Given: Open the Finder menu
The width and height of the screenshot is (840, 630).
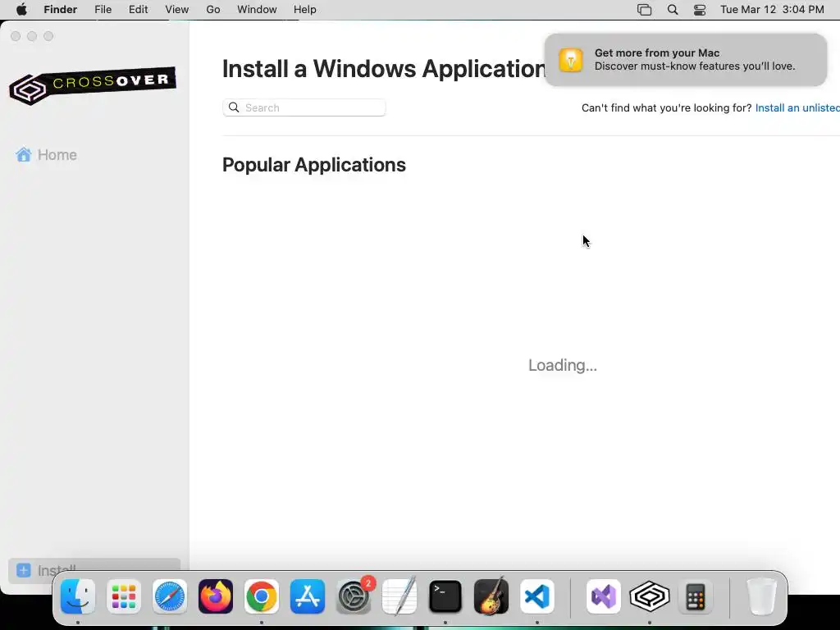Looking at the screenshot, I should 61,10.
